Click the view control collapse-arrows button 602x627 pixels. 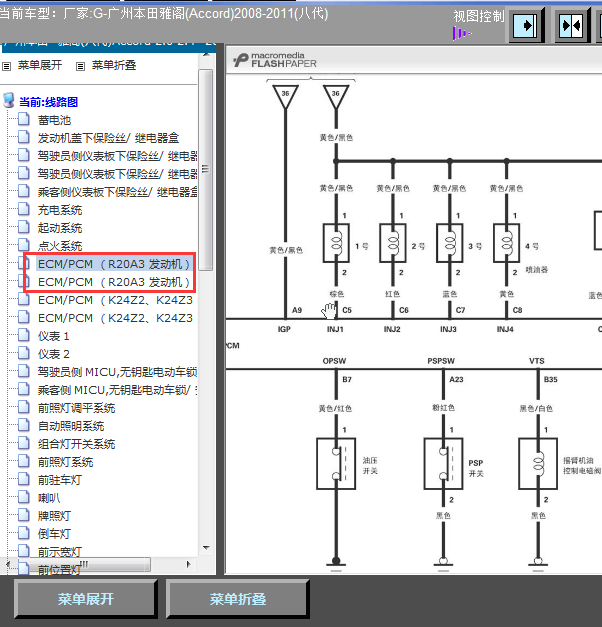(571, 26)
